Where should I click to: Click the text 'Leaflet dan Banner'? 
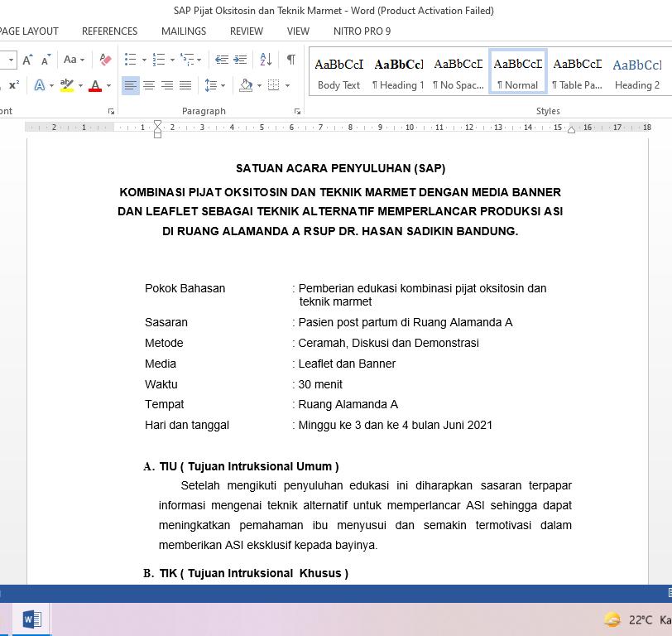(x=347, y=364)
